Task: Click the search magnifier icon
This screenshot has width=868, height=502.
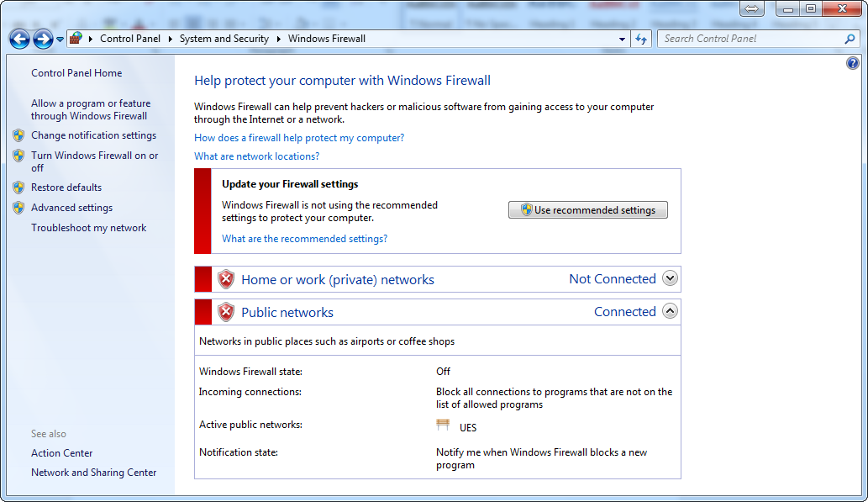Action: pyautogui.click(x=850, y=39)
